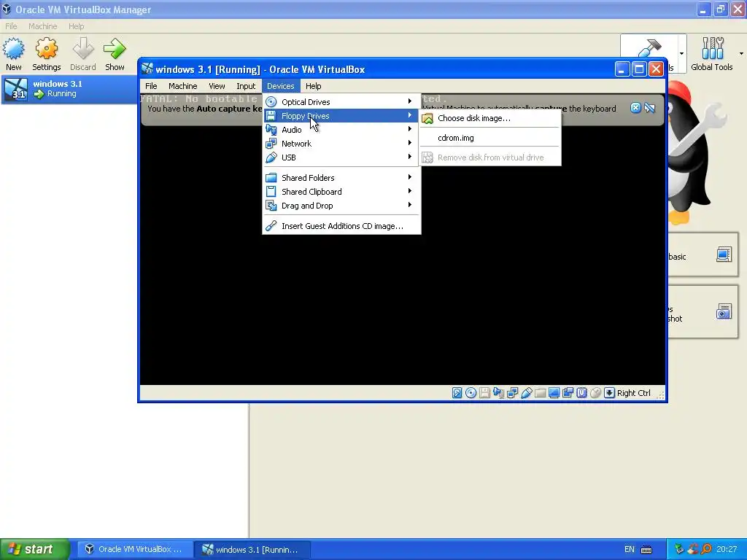Image resolution: width=747 pixels, height=560 pixels.
Task: Click the display status bar icon
Action: coord(554,393)
